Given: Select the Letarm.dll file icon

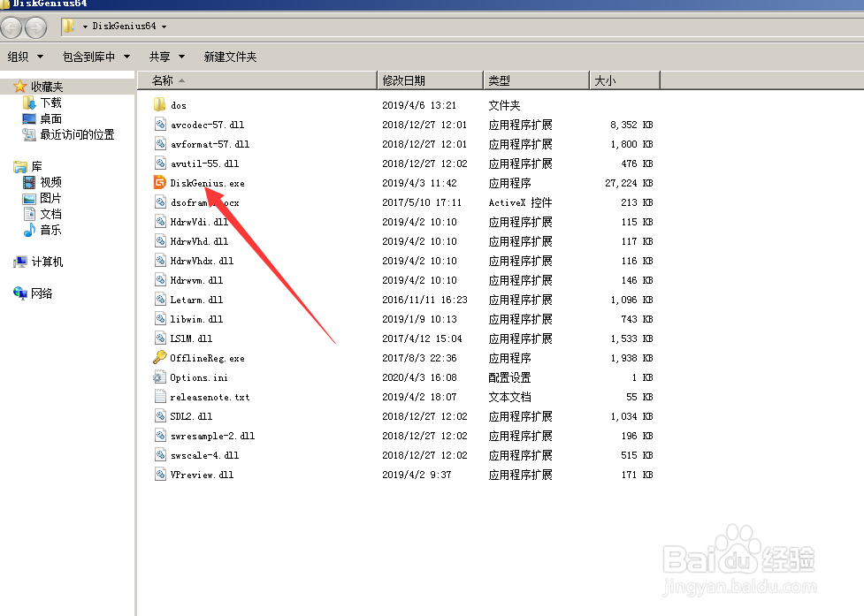Looking at the screenshot, I should point(160,299).
